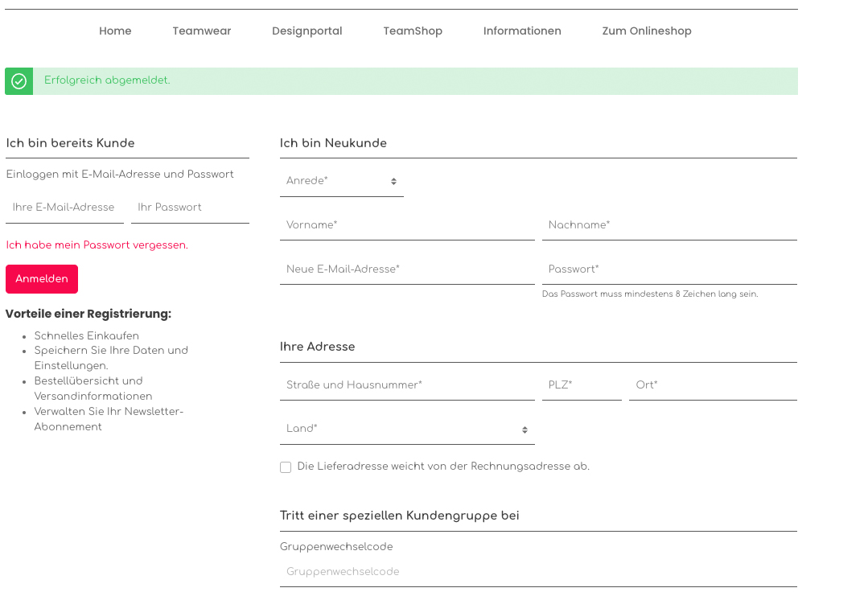The height and width of the screenshot is (592, 868).
Task: Open the Anrede dropdown
Action: (342, 181)
